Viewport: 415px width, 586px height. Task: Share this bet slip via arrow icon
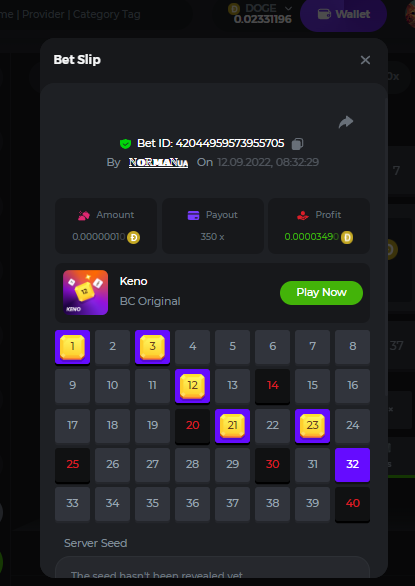pyautogui.click(x=346, y=122)
